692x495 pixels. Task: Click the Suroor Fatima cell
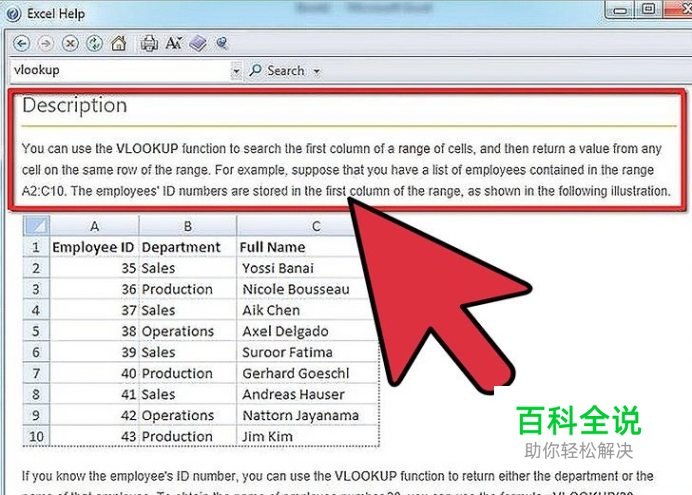(307, 352)
